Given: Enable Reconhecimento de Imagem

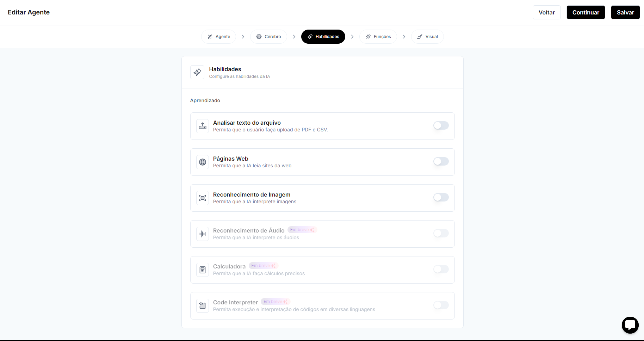Looking at the screenshot, I should pos(441,197).
